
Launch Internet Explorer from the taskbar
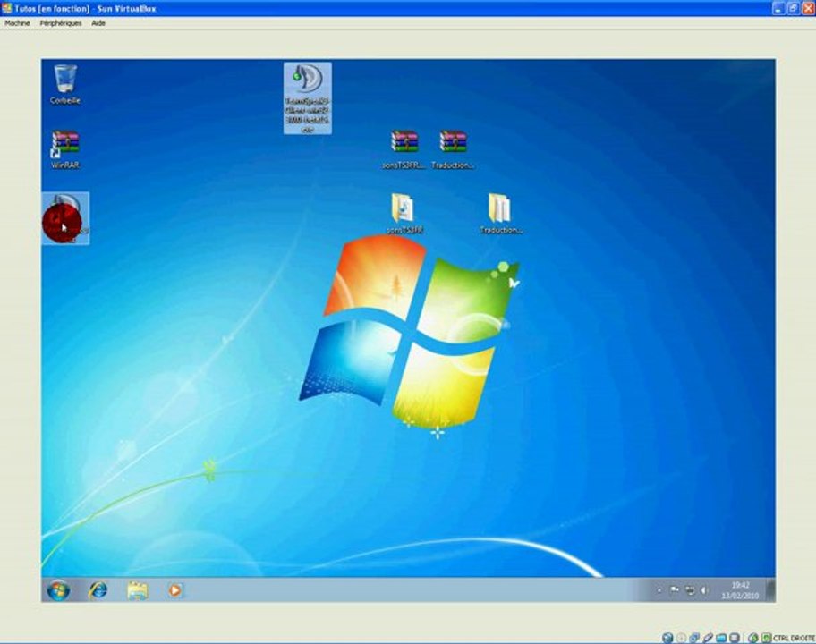[x=98, y=590]
